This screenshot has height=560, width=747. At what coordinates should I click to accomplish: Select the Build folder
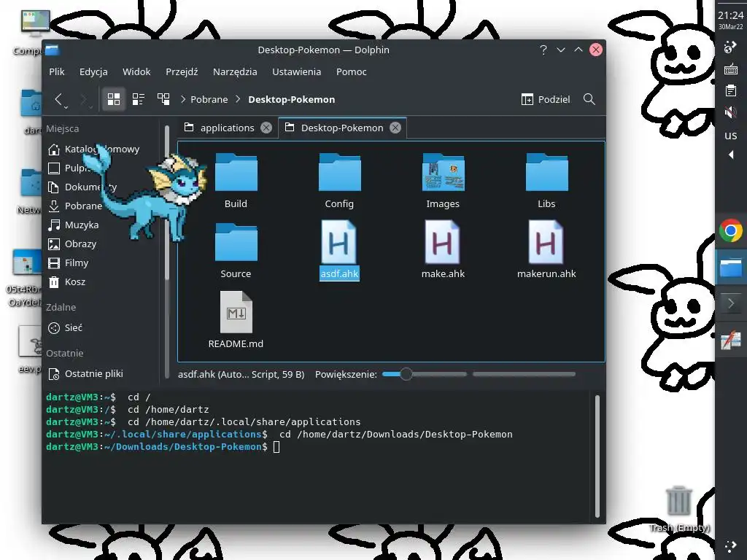(236, 182)
